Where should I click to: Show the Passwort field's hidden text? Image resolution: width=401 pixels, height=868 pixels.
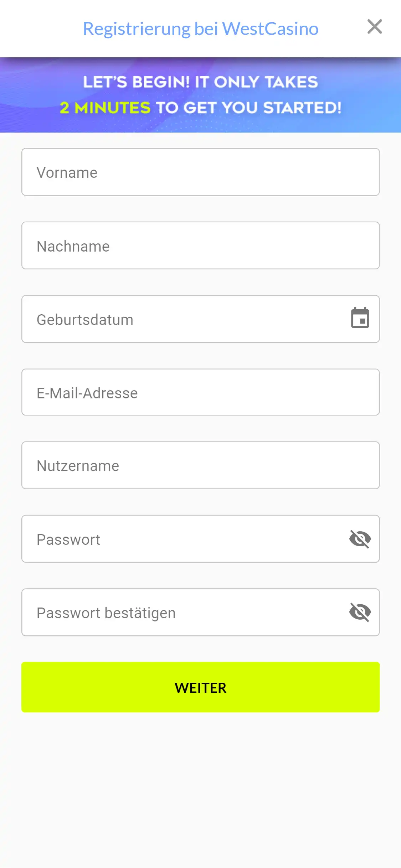360,538
